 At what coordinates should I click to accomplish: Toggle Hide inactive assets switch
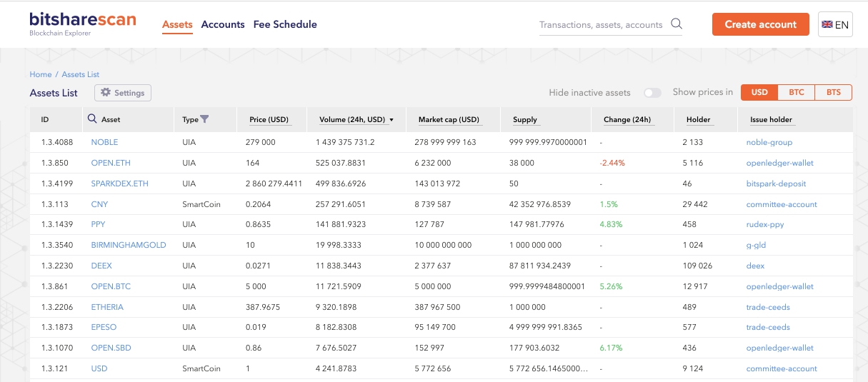pyautogui.click(x=652, y=93)
